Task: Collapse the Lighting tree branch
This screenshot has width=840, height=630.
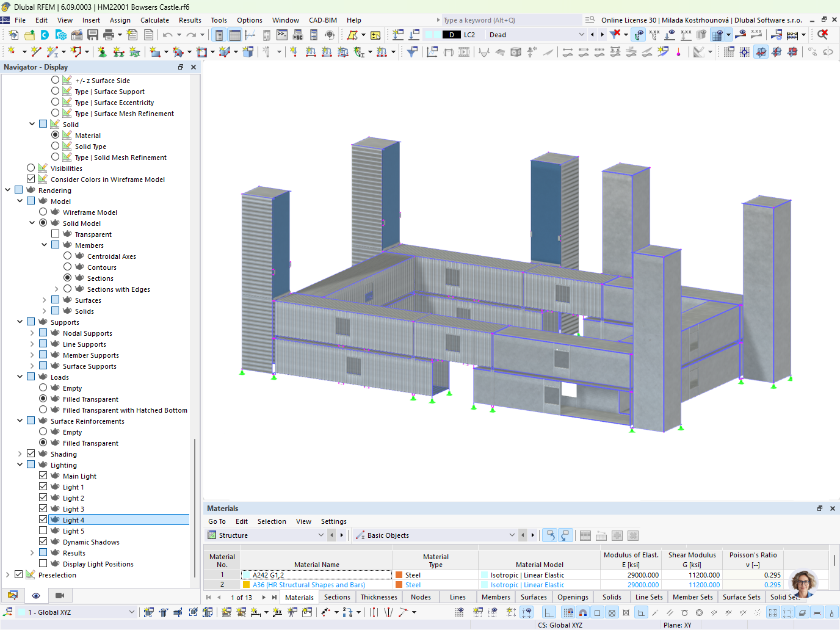Action: (x=20, y=464)
